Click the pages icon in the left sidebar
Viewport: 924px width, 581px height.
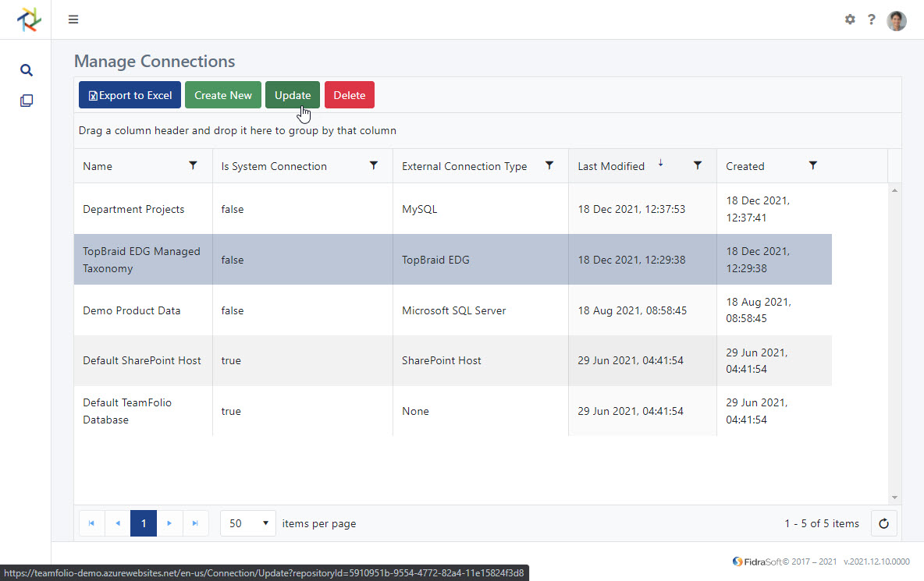click(x=26, y=100)
